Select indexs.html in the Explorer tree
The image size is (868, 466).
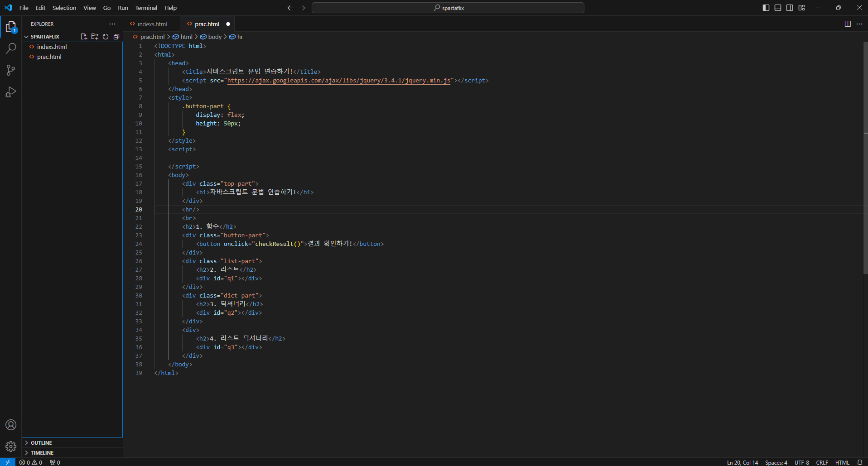click(x=72, y=47)
